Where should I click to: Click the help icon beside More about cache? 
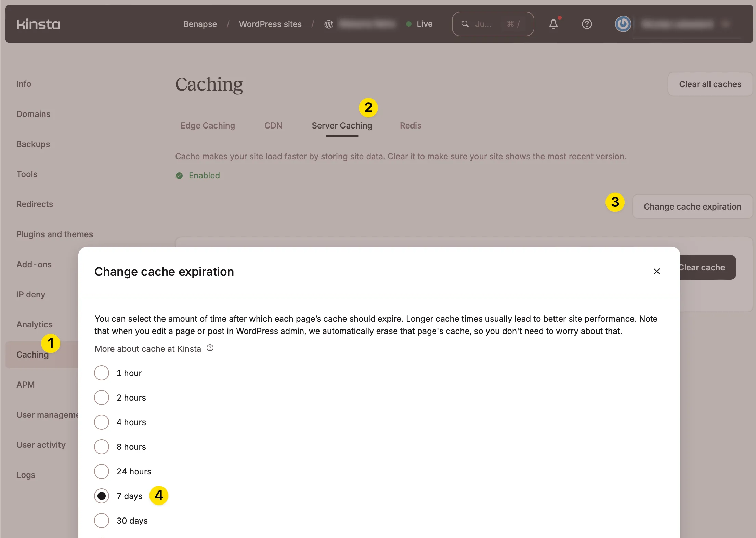210,348
